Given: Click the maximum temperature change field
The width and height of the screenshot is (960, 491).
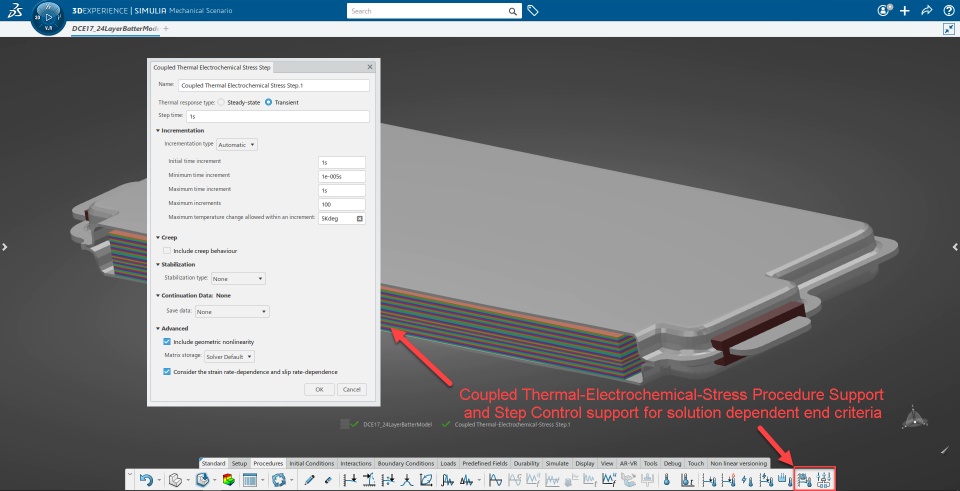Looking at the screenshot, I should pos(342,218).
